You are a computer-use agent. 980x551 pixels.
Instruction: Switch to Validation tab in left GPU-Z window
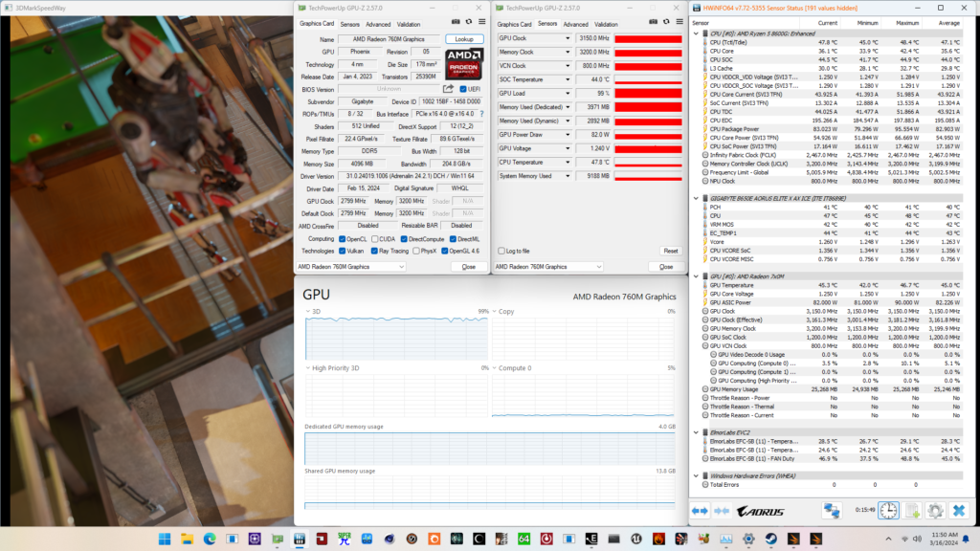point(409,24)
